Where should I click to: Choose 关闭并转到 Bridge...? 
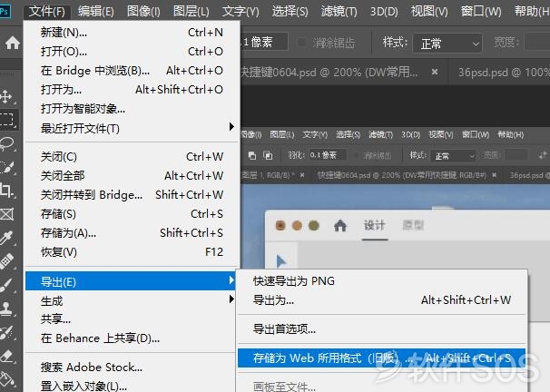(132, 195)
